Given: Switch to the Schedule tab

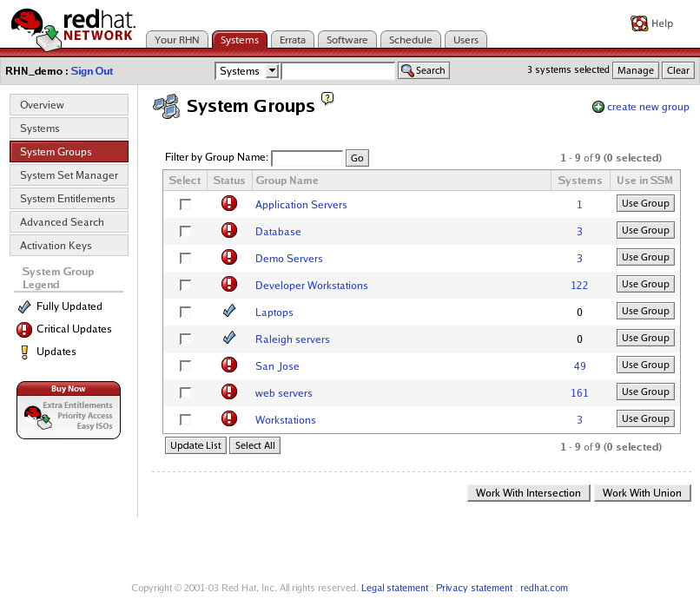Looking at the screenshot, I should coord(410,40).
